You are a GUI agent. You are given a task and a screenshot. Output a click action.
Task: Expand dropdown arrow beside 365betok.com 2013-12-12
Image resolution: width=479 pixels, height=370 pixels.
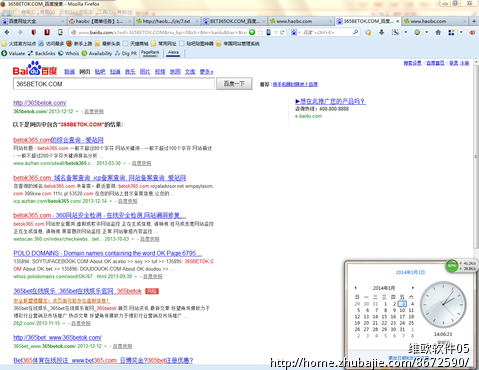click(x=77, y=112)
